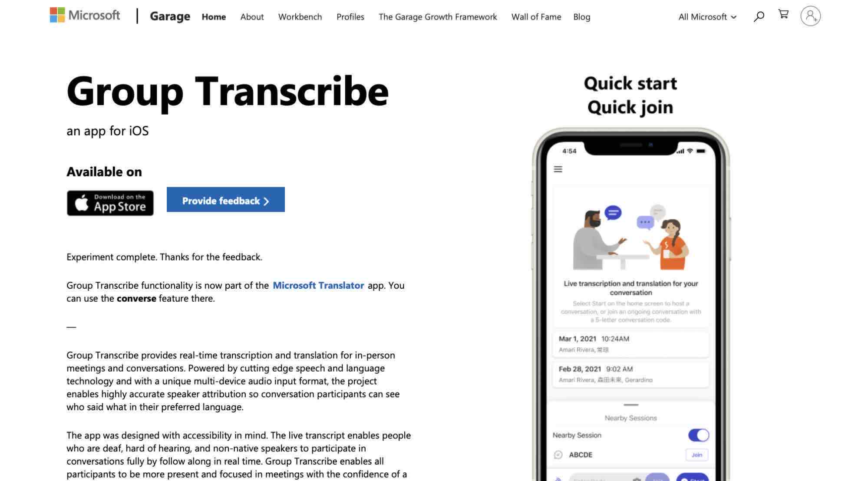Open the Provide feedback chevron button

tap(225, 199)
